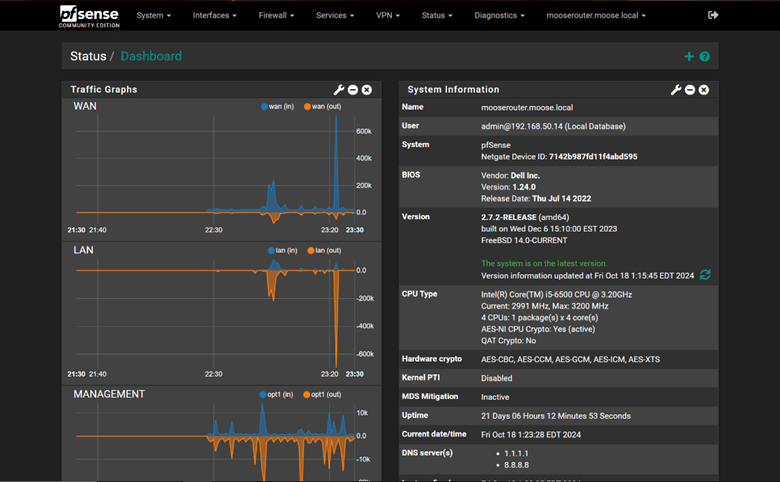Open the Firewall dropdown menu
Image resolution: width=780 pixels, height=482 pixels.
pyautogui.click(x=276, y=15)
